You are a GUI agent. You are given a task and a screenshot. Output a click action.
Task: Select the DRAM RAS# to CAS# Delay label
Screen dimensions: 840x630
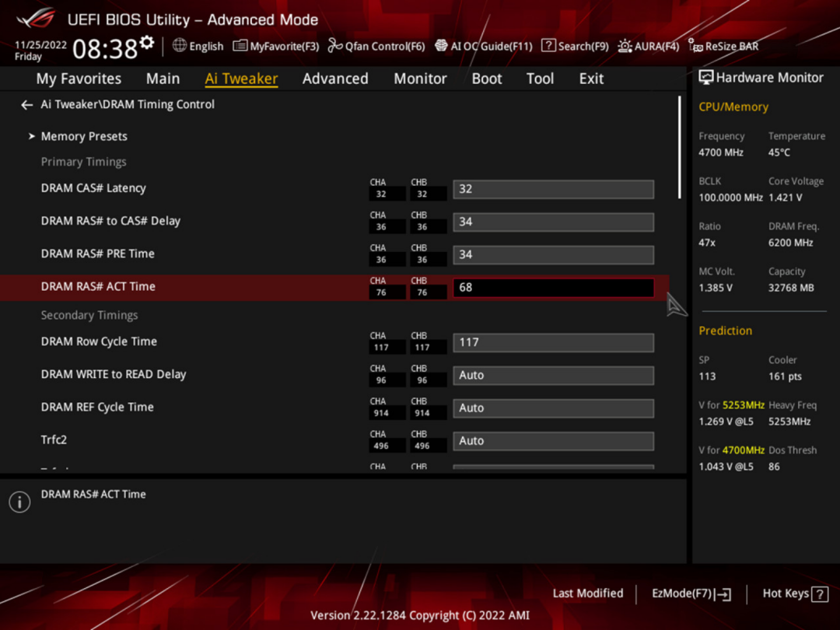click(110, 221)
